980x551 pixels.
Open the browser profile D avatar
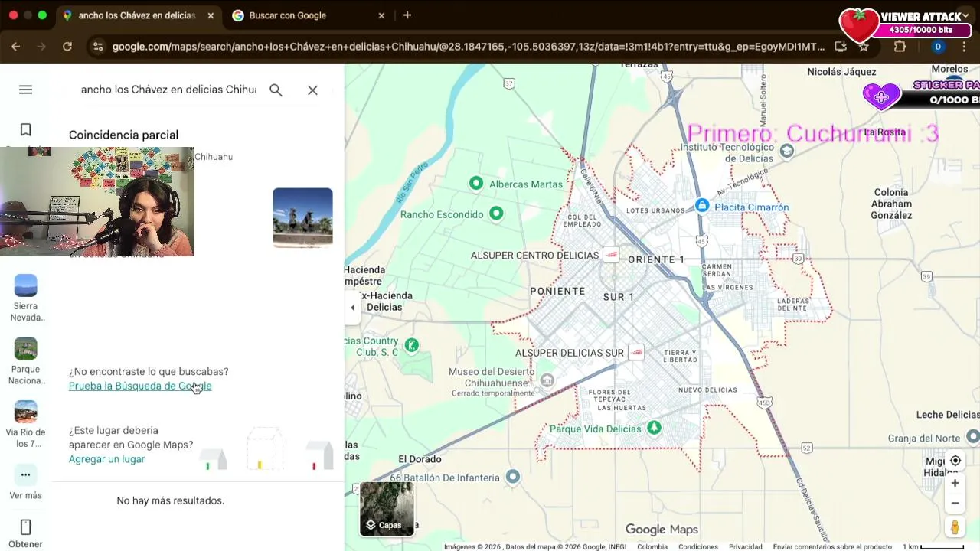tap(938, 47)
